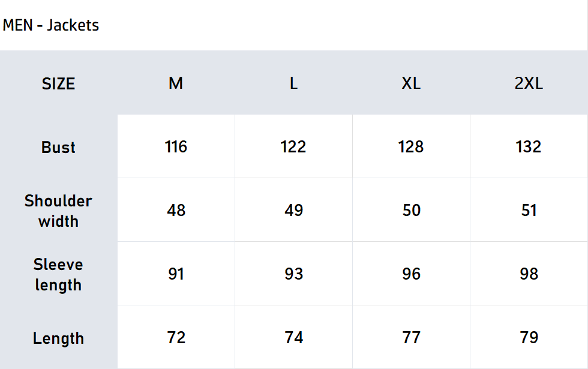
Task: Click sleeve length value 96
Action: 411,274
